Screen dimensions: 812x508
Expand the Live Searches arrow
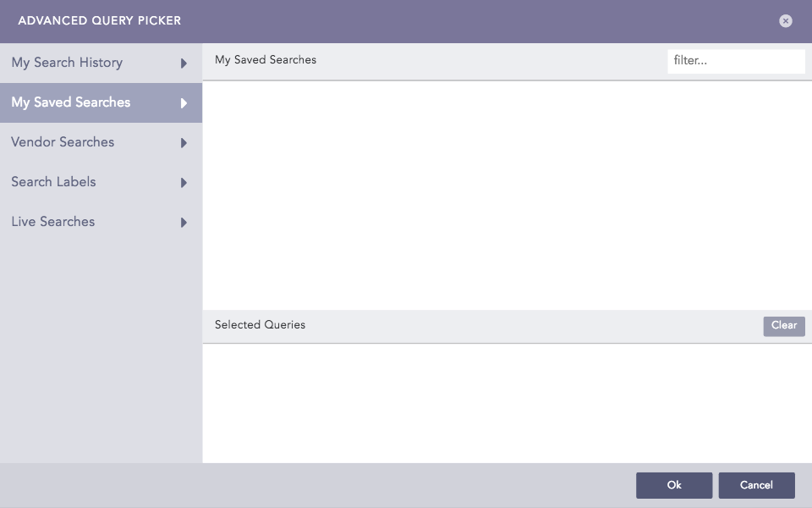184,222
